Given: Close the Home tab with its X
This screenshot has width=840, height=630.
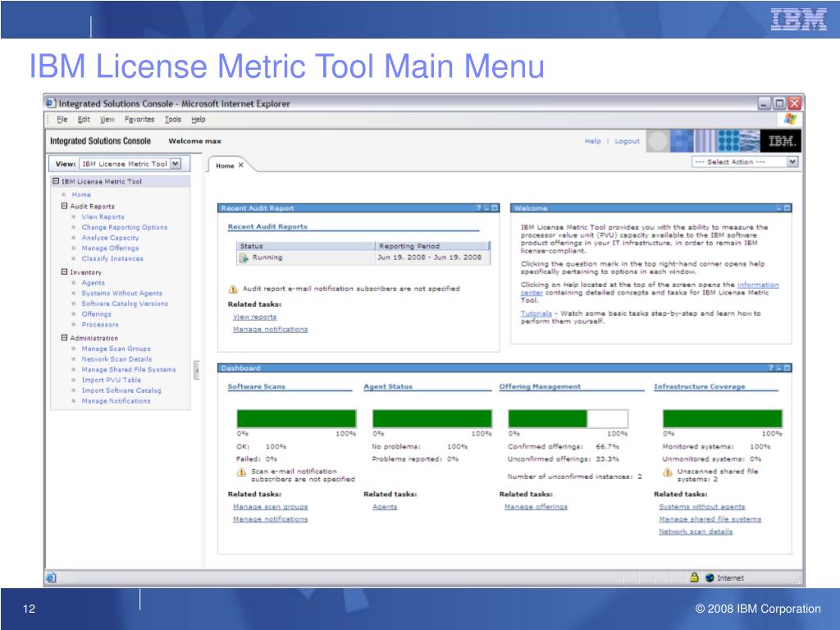Looking at the screenshot, I should point(240,165).
